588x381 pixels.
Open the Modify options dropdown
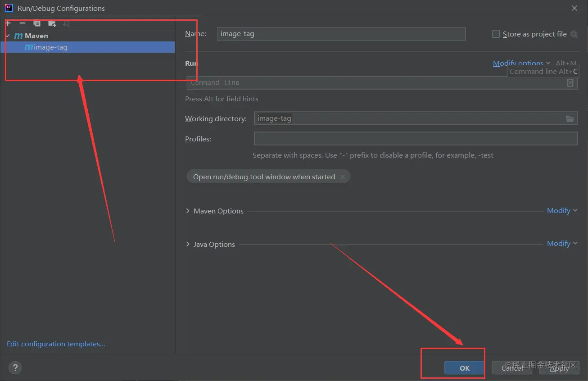pos(522,63)
